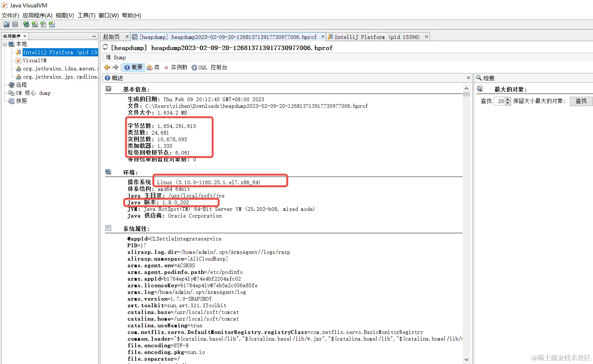Close the 应用程序 panel tab
Screen dimensions: 593x364
click(x=25, y=36)
